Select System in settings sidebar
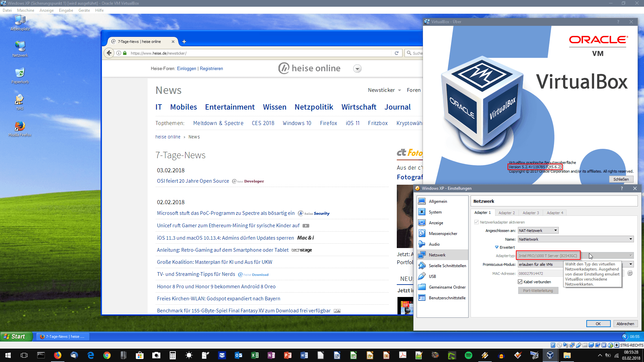The image size is (644, 362). click(442, 212)
